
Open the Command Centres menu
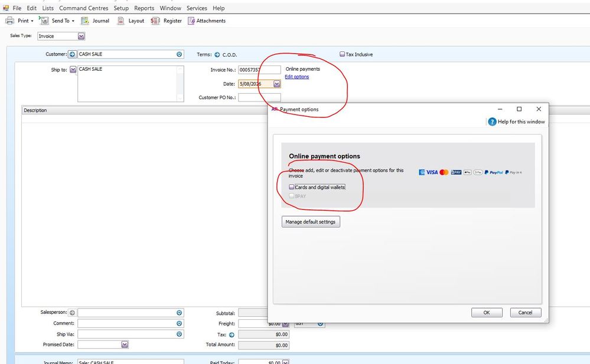point(83,8)
